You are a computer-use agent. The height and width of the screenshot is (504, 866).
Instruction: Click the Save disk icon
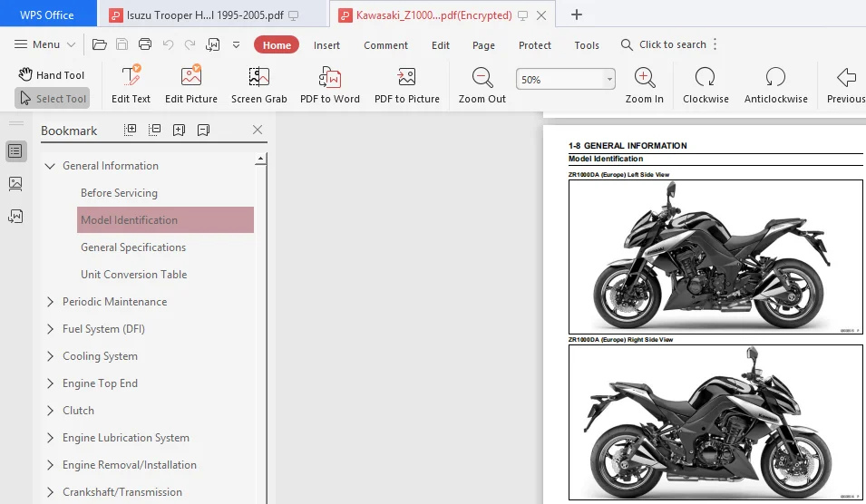tap(122, 44)
